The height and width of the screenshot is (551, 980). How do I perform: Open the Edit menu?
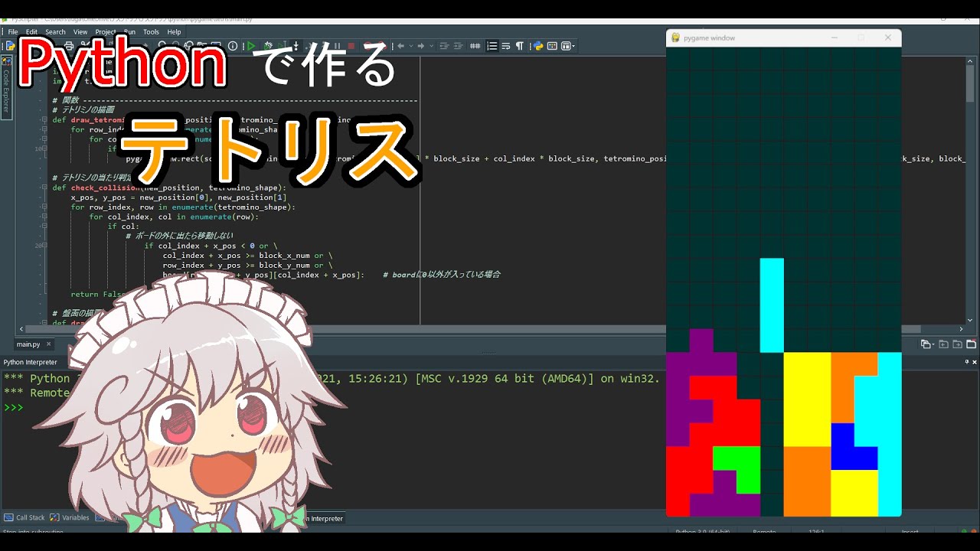(x=31, y=32)
